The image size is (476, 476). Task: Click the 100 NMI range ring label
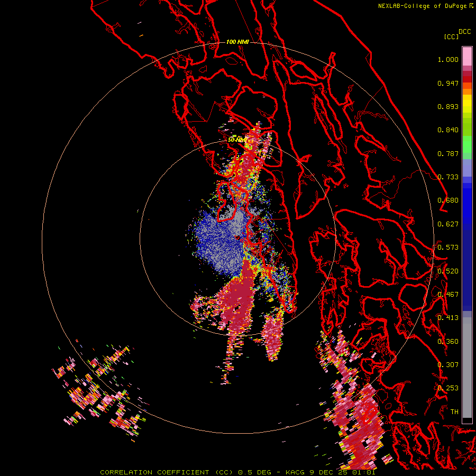click(x=237, y=42)
